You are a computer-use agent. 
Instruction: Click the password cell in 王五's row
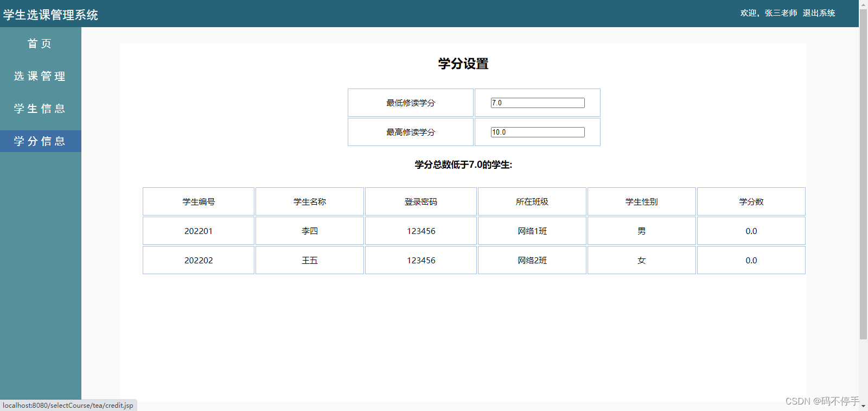pyautogui.click(x=421, y=260)
